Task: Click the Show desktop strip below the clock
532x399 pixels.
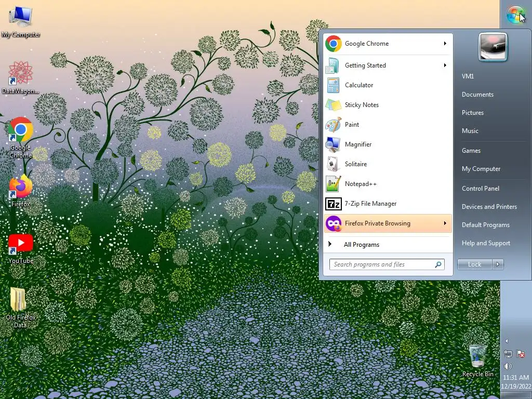Action: (x=516, y=395)
